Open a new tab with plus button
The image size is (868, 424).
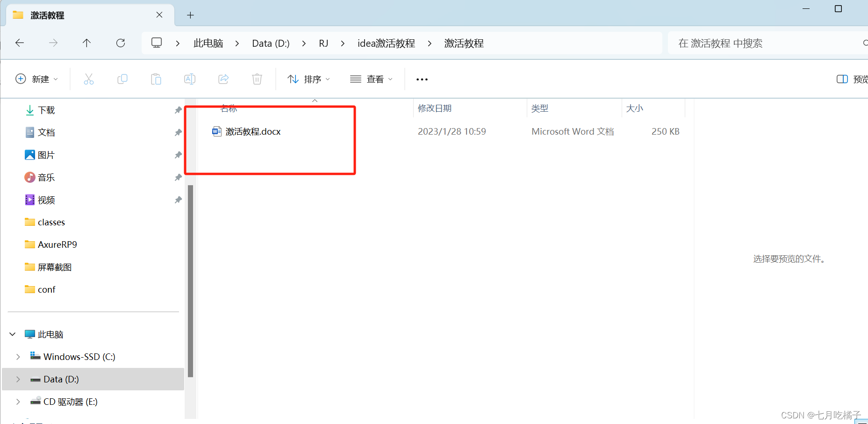[190, 15]
